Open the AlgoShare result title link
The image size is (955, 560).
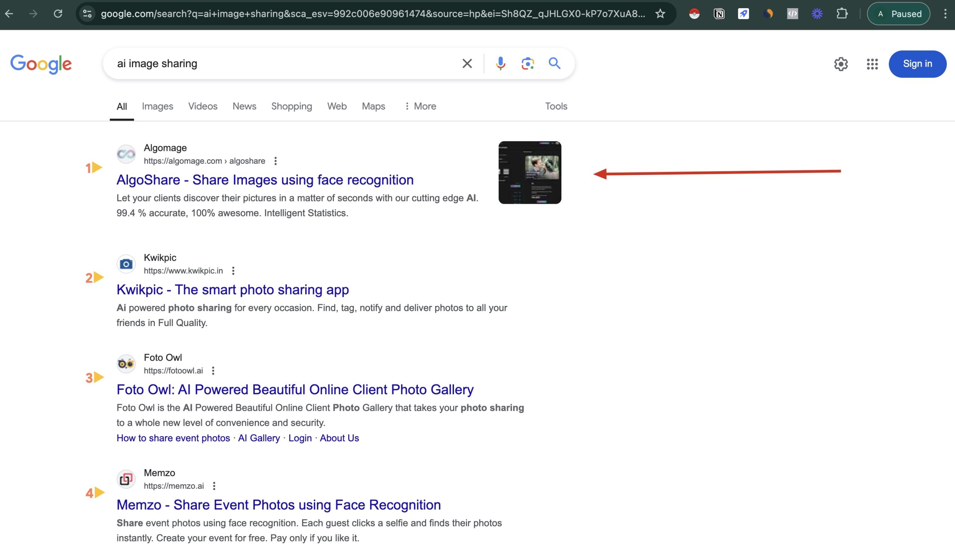(265, 180)
